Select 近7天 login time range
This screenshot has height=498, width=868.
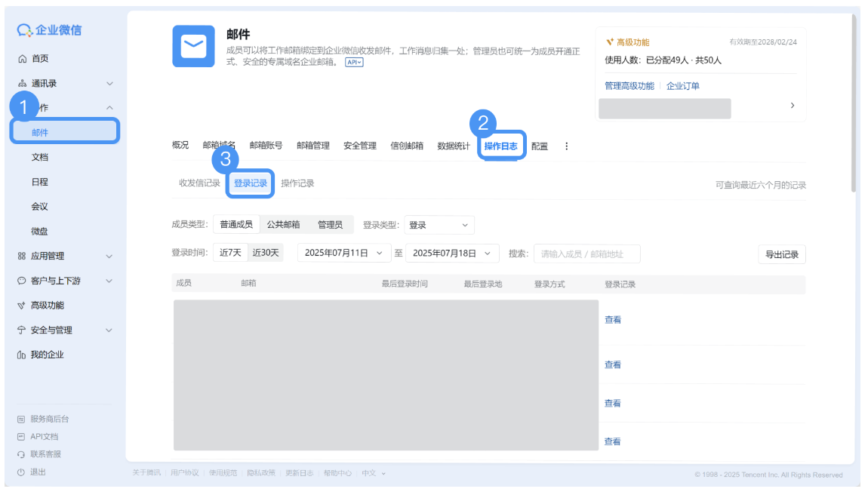pos(230,253)
